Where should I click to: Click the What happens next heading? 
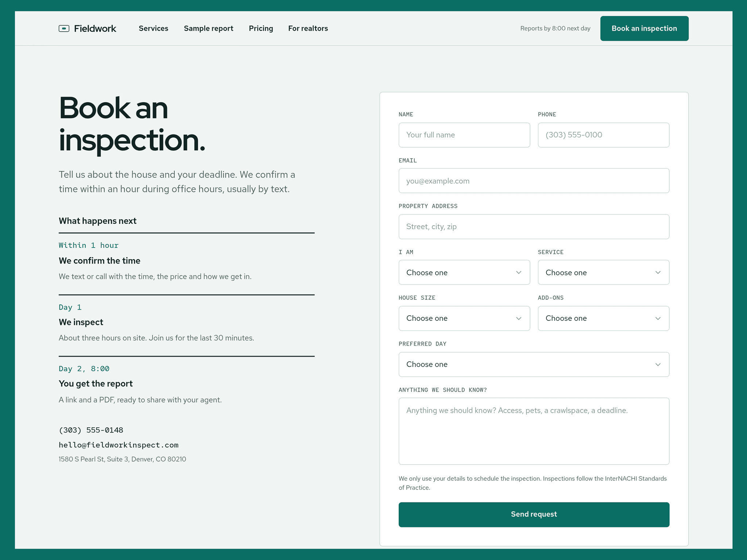point(97,221)
